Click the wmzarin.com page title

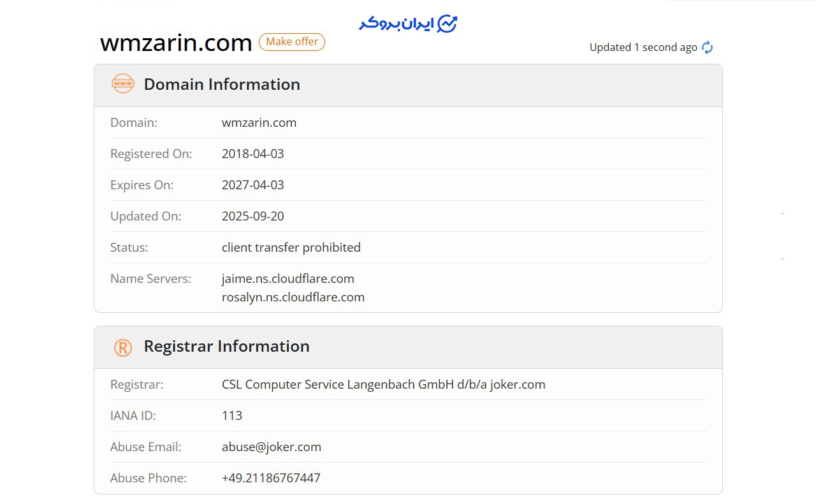[x=176, y=43]
